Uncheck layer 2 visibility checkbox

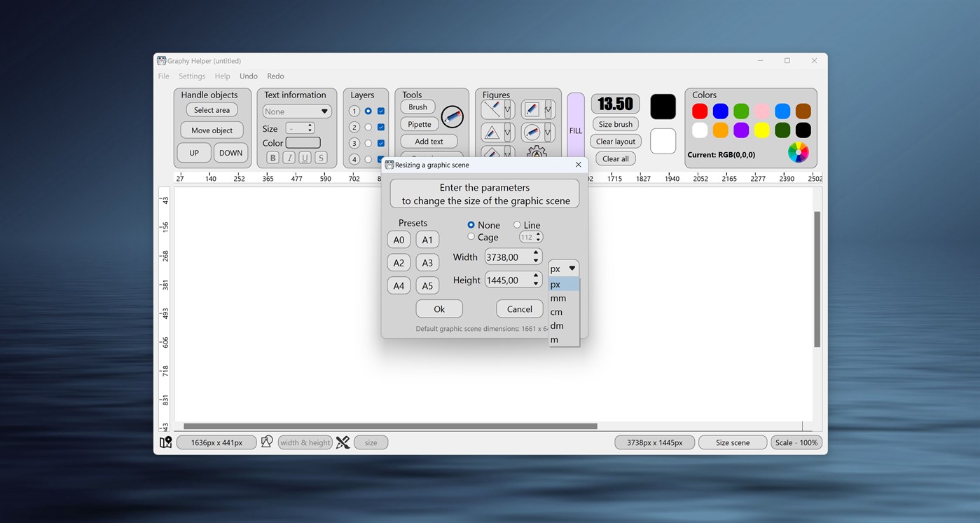coord(380,125)
